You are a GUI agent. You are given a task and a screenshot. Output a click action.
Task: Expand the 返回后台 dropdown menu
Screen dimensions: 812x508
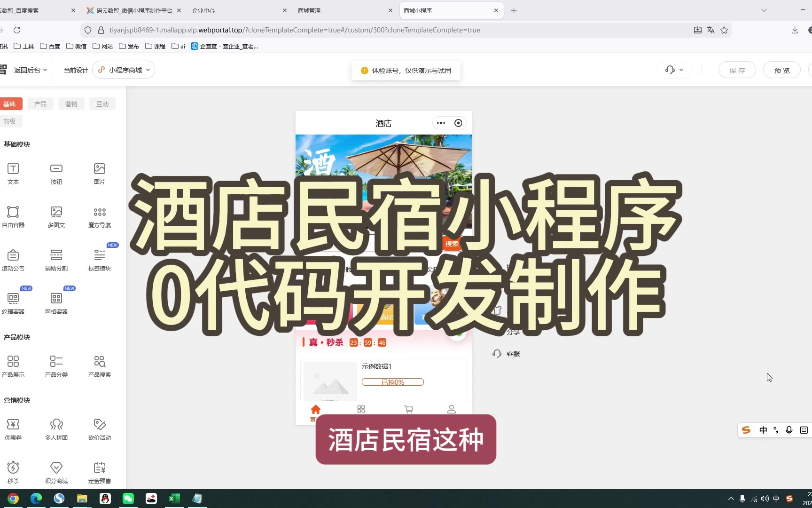[x=30, y=70]
